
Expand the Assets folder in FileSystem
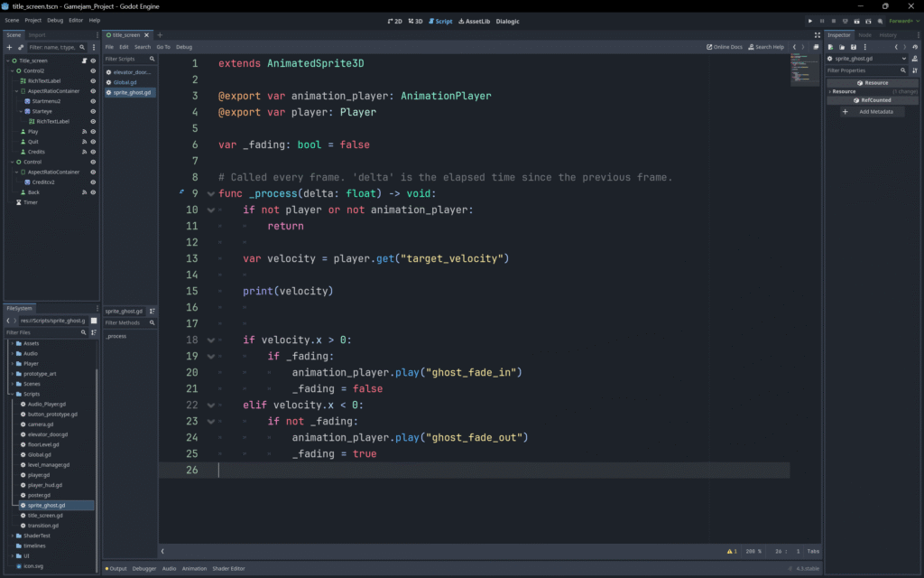tap(13, 343)
